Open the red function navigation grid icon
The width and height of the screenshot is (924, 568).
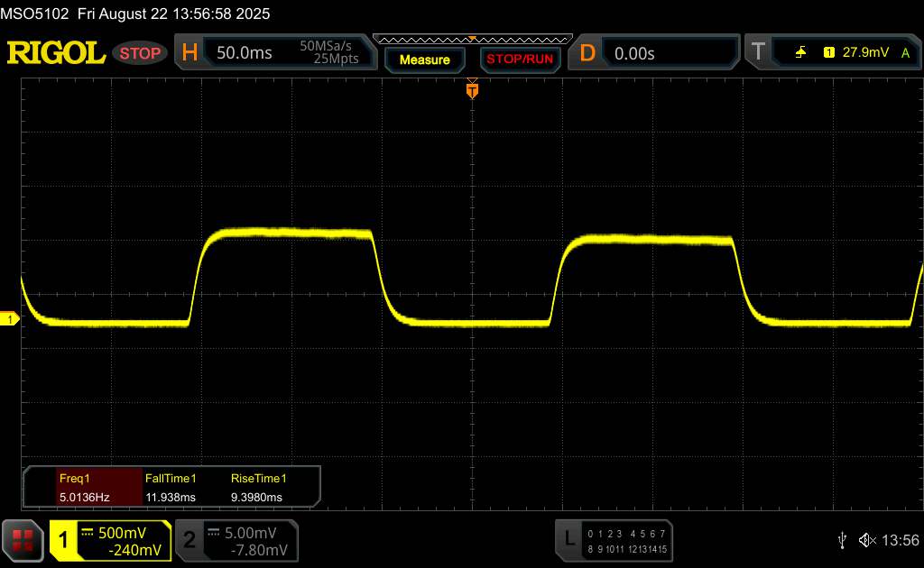[23, 539]
